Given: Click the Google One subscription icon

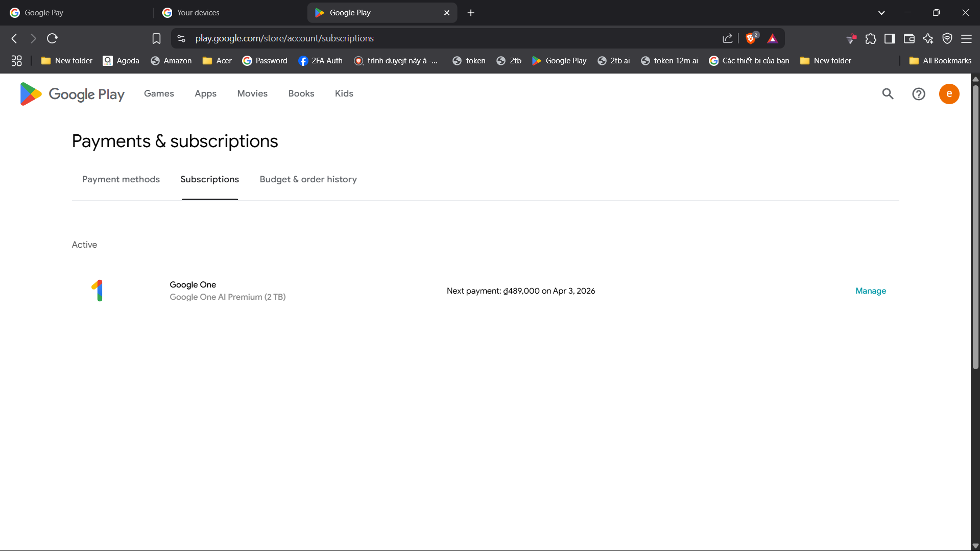Looking at the screenshot, I should click(98, 291).
